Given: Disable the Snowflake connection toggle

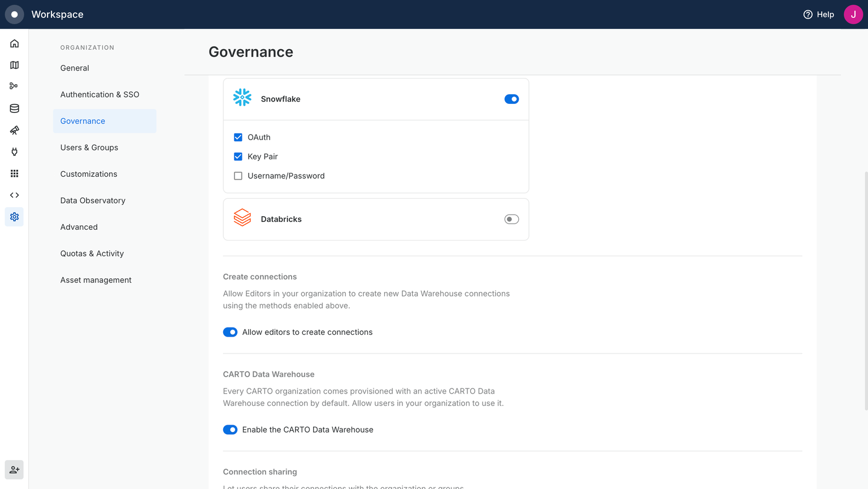Looking at the screenshot, I should [511, 99].
